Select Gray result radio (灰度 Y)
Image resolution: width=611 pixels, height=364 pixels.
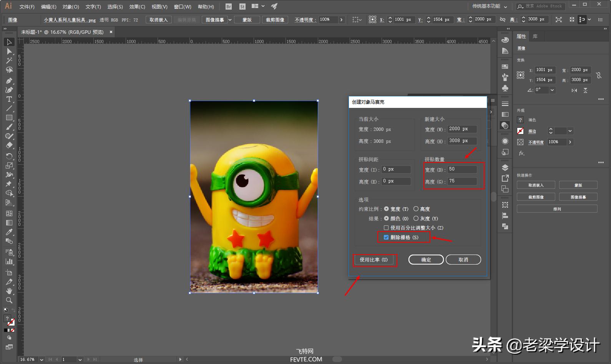click(416, 218)
